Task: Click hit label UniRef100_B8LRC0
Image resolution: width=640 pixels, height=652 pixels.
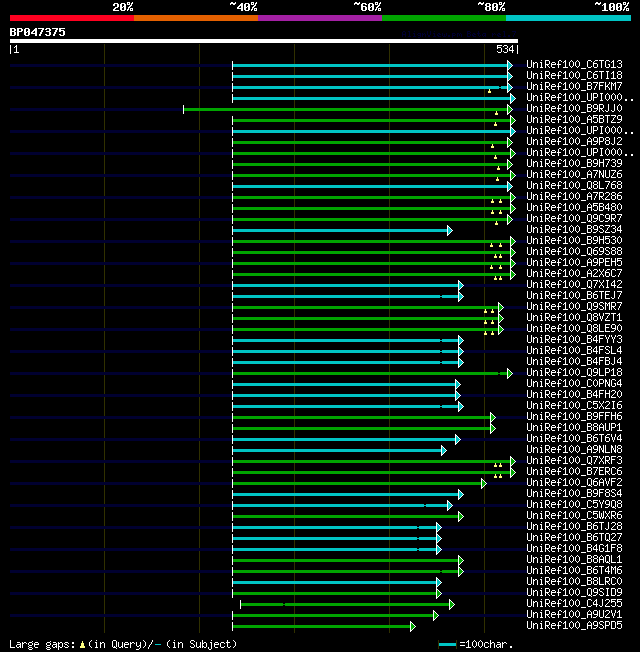Action: pyautogui.click(x=574, y=581)
